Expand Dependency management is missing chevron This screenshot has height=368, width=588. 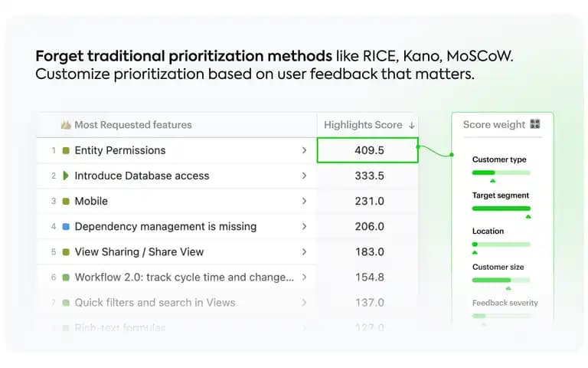pos(304,226)
